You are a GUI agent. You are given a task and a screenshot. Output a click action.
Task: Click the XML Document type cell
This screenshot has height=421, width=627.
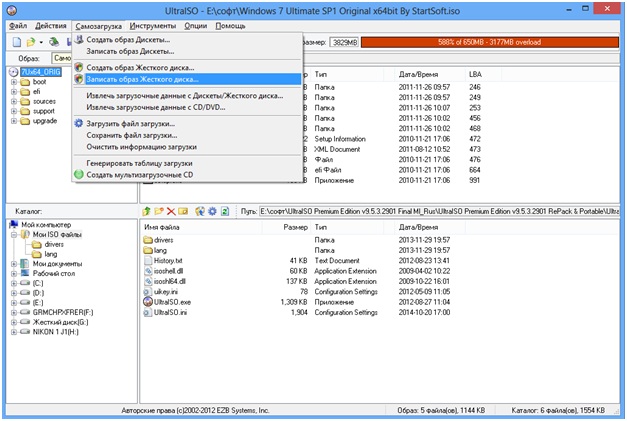[x=337, y=149]
